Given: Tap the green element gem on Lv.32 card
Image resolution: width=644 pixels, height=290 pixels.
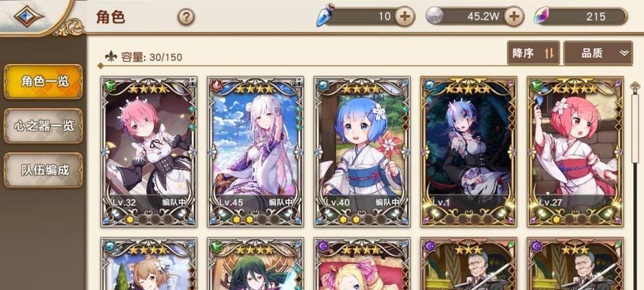Looking at the screenshot, I should [x=110, y=85].
